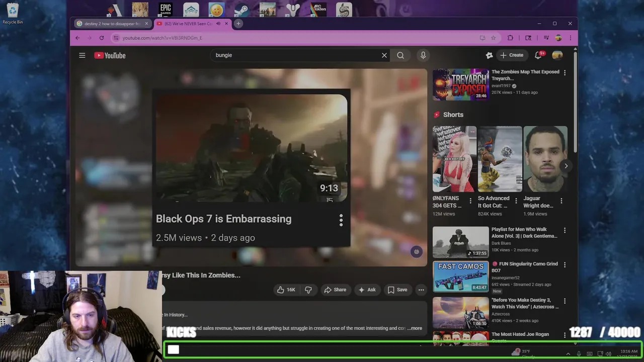644x362 pixels.
Task: Open 'FUN Singularity Camo Grind BO7' stream
Action: coord(525,267)
